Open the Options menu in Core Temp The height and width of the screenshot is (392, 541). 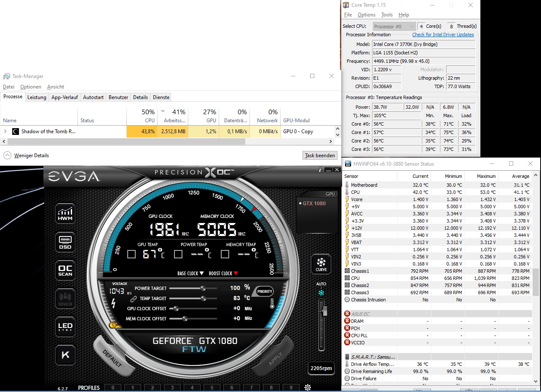[367, 15]
